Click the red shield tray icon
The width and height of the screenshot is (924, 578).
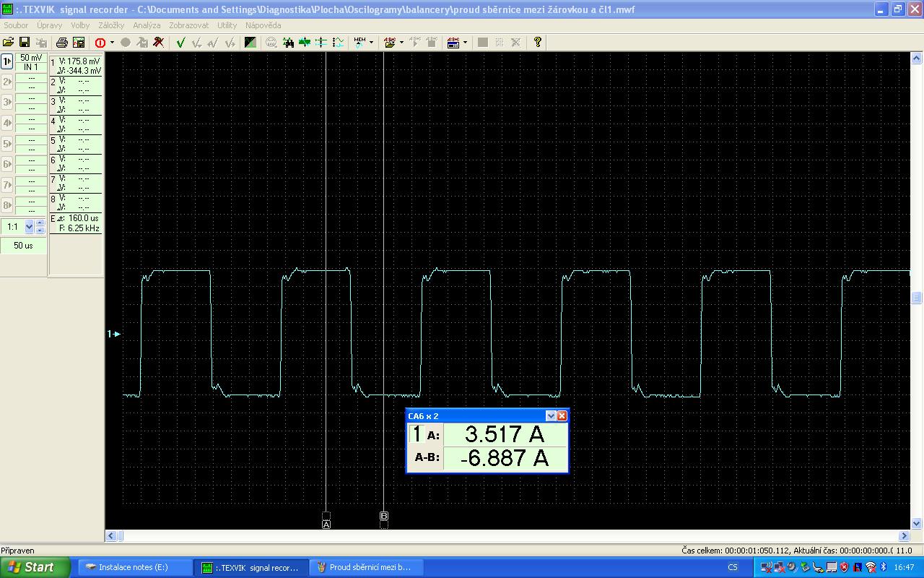845,567
